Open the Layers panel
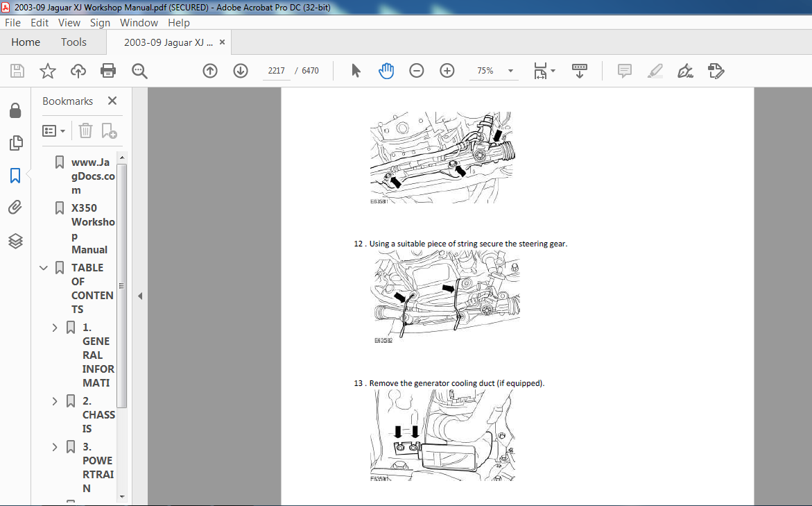This screenshot has width=812, height=506. [x=15, y=241]
